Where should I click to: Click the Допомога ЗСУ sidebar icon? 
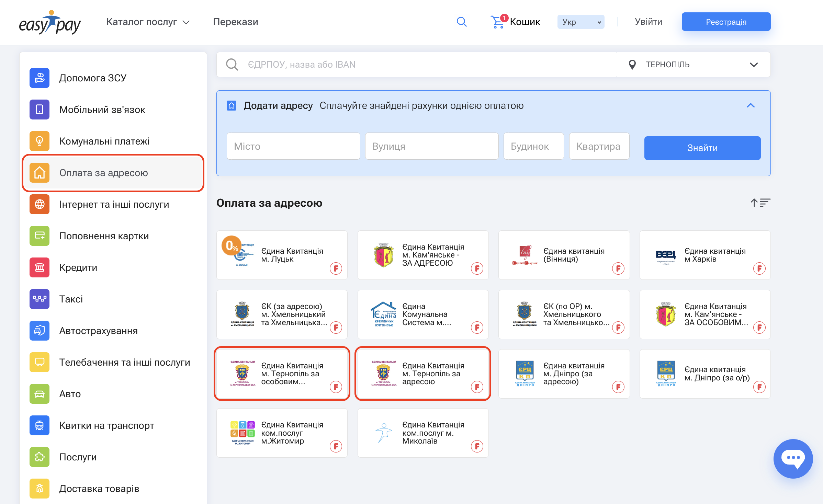coord(40,78)
